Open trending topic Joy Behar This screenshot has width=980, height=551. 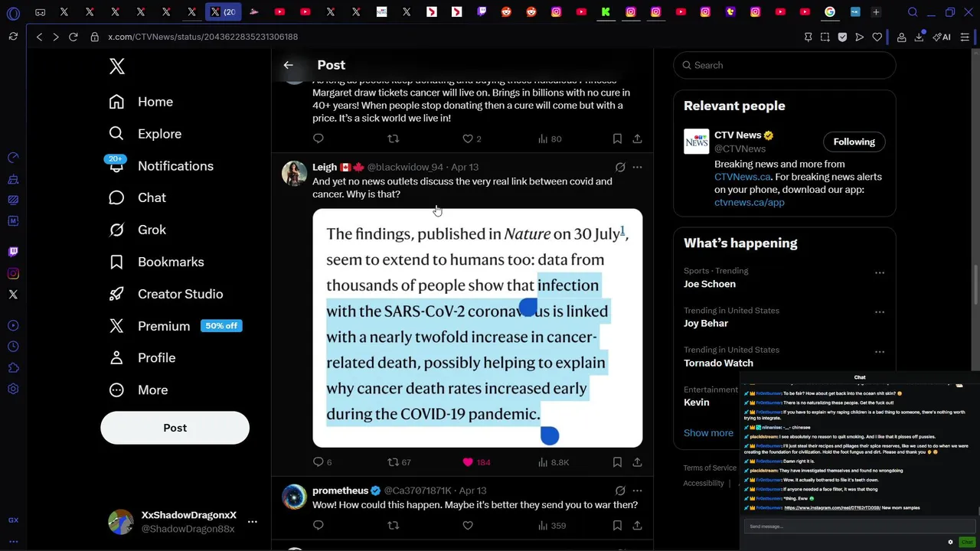click(706, 323)
